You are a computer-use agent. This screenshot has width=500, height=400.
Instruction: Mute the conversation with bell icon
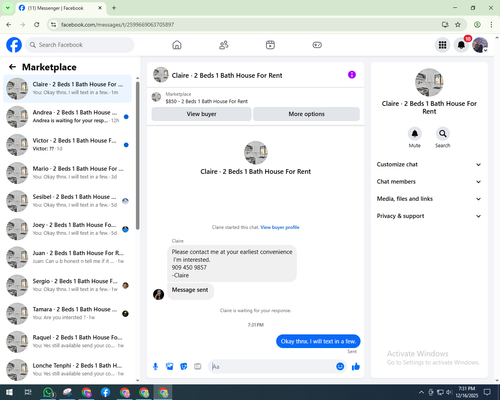tap(415, 134)
